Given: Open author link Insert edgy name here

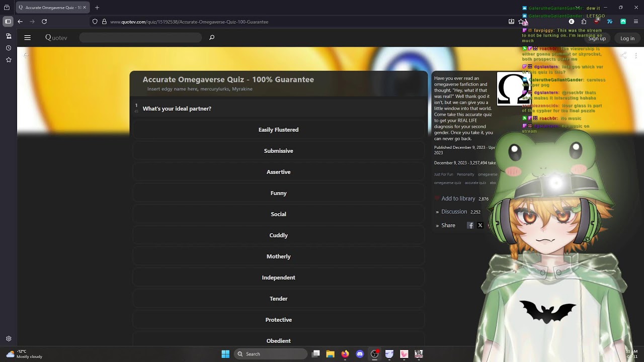Looking at the screenshot, I should pos(172,89).
